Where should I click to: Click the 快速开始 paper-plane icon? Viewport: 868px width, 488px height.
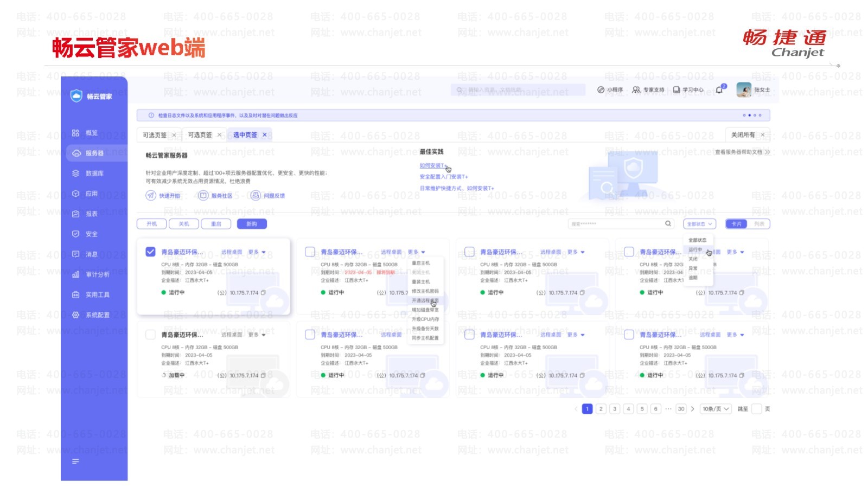tap(151, 195)
